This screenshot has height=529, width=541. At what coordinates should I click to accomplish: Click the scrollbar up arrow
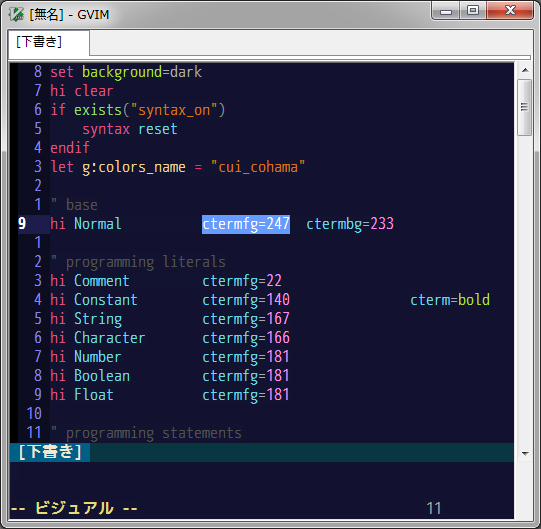pyautogui.click(x=525, y=70)
